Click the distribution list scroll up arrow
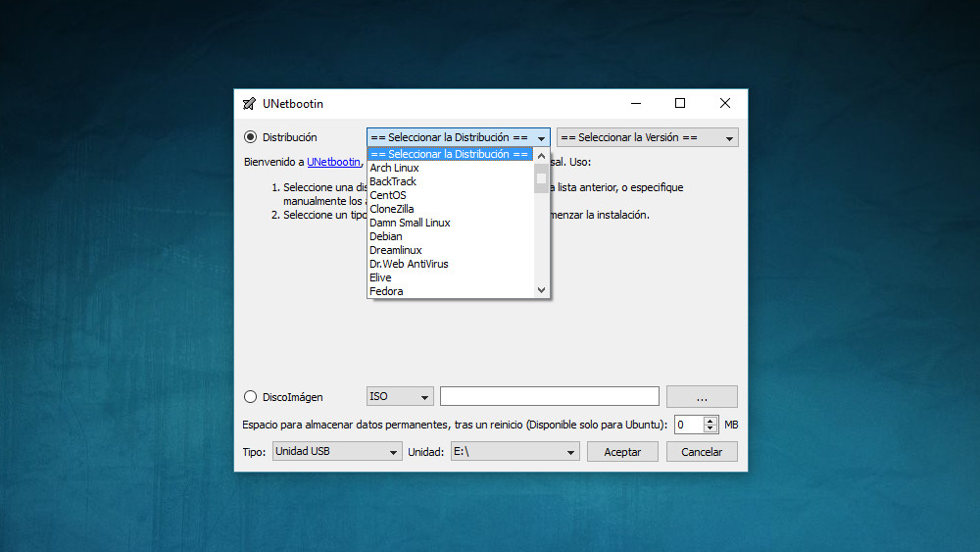The width and height of the screenshot is (980, 552). pos(541,156)
